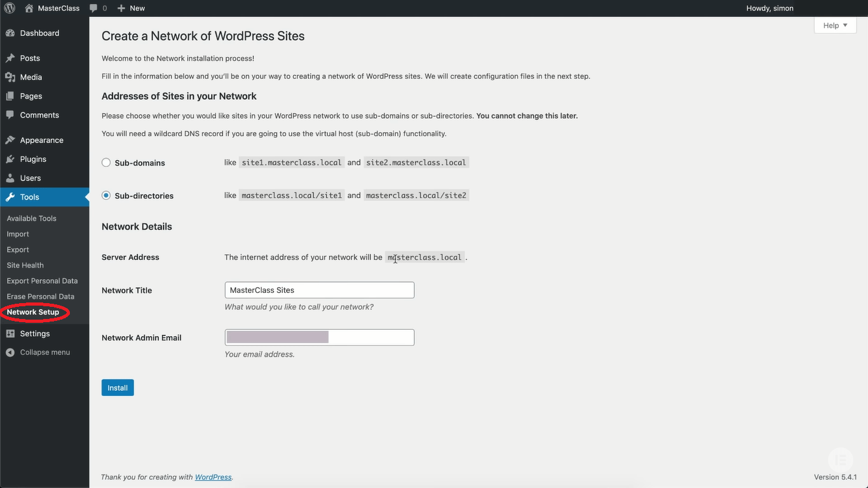Screen dimensions: 868x488
Task: Open Erase Personal Data submenu item
Action: pyautogui.click(x=41, y=296)
